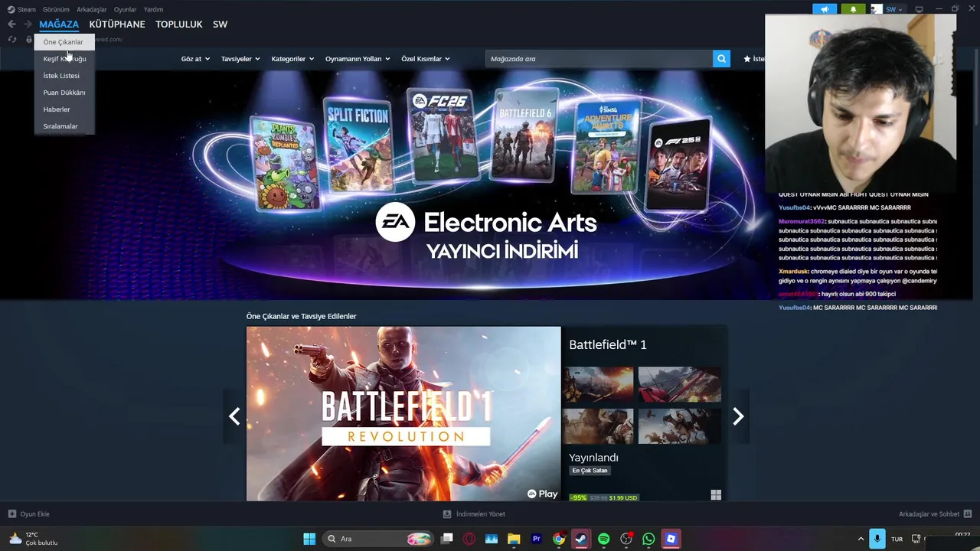Image resolution: width=980 pixels, height=551 pixels.
Task: Click the Steam taskbar icon
Action: pos(581,539)
